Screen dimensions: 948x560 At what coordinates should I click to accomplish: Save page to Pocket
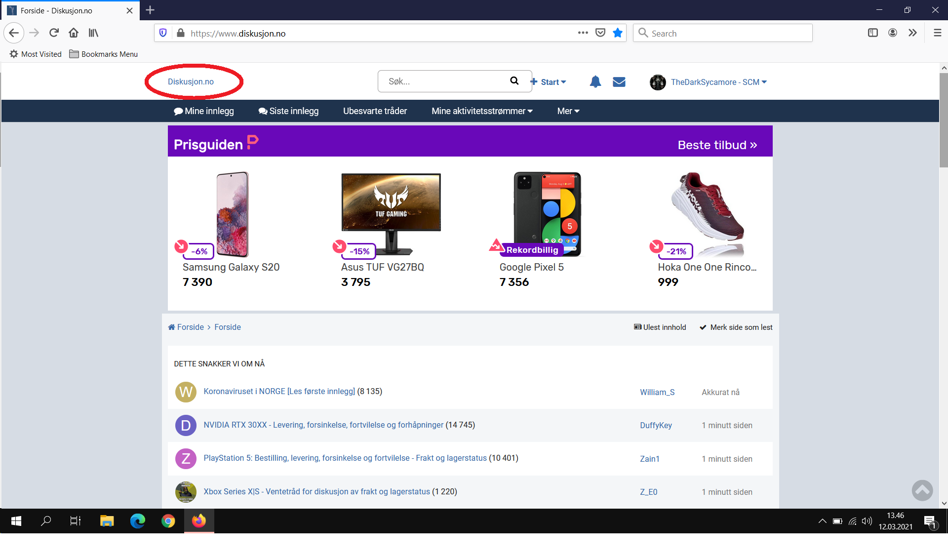pyautogui.click(x=600, y=33)
